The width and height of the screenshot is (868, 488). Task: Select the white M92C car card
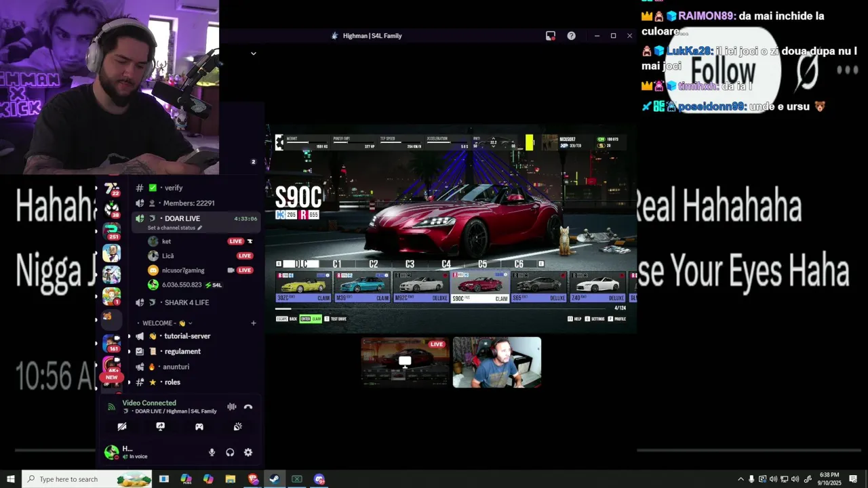[421, 287]
